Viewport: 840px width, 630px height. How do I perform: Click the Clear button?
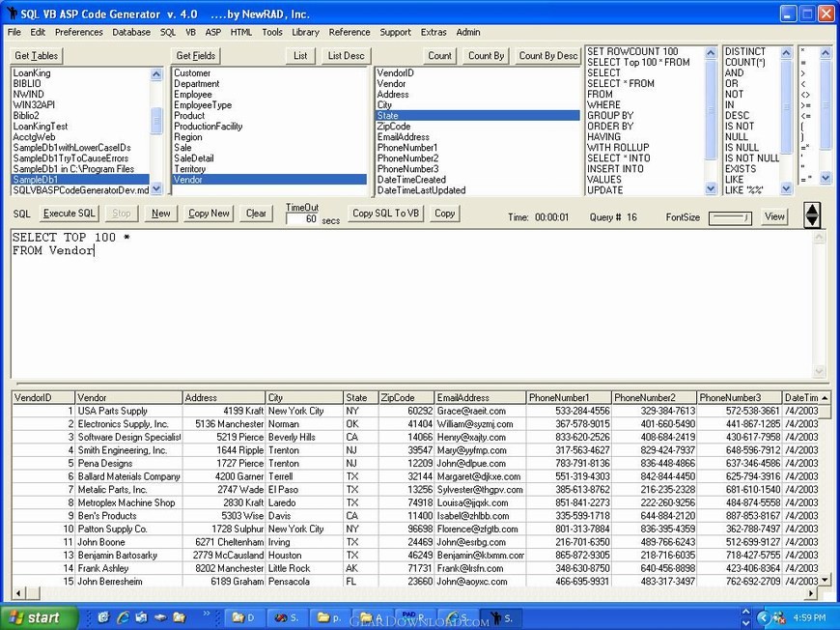[256, 214]
